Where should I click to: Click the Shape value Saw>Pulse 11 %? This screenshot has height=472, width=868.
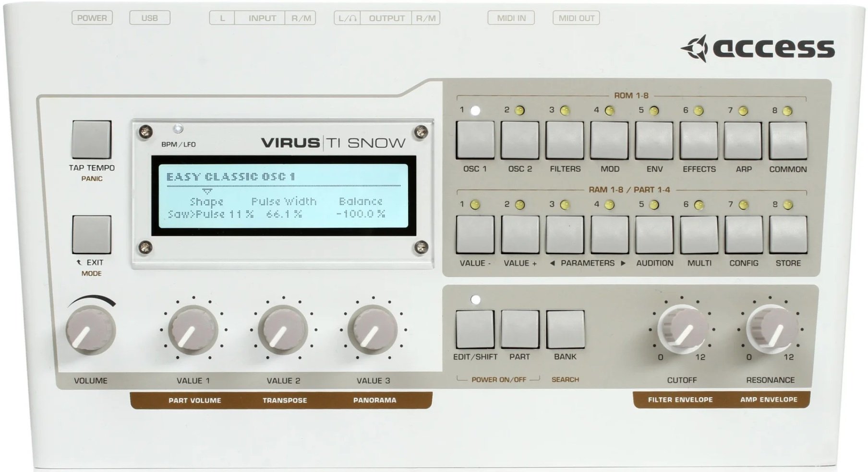210,214
